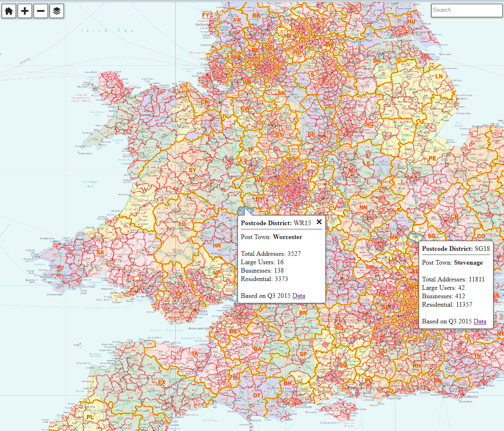Select 'Post Town: Stevenage' text

pos(452,263)
